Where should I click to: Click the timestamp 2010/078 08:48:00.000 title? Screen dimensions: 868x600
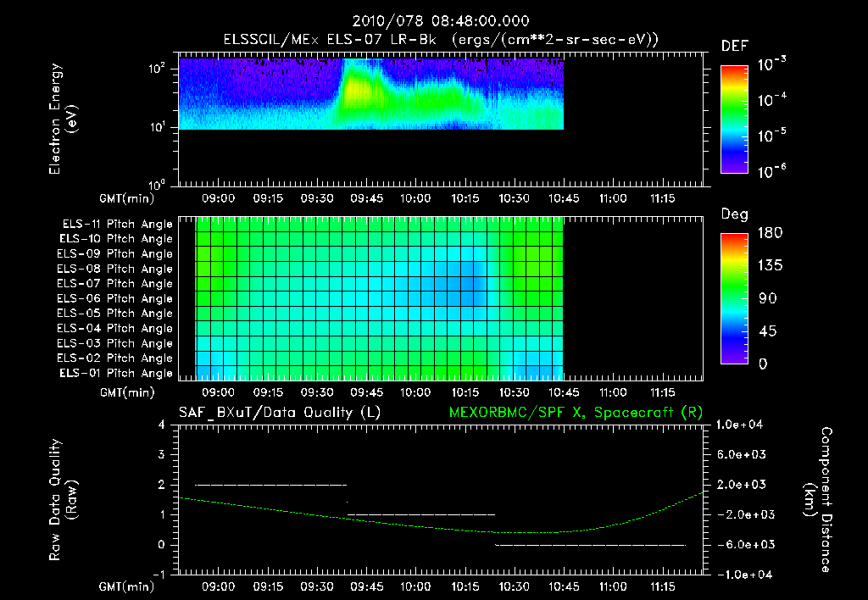[x=441, y=21]
